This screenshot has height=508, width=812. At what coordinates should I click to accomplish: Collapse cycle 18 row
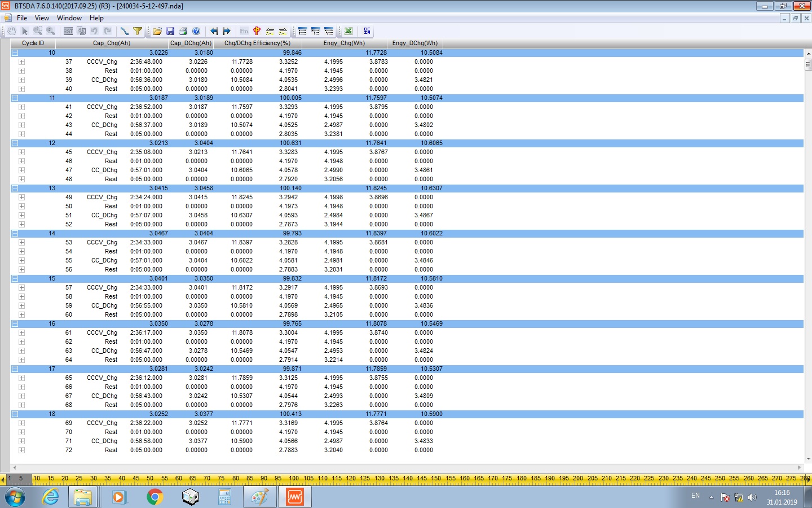[x=15, y=414]
